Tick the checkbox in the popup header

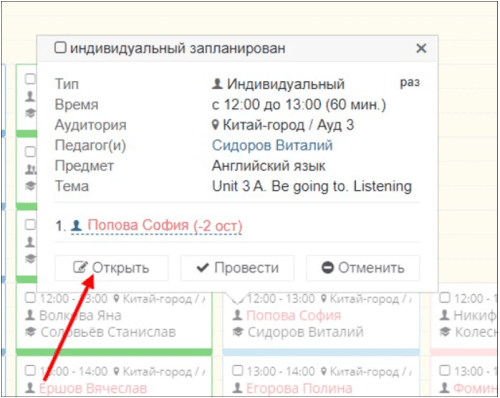(60, 47)
